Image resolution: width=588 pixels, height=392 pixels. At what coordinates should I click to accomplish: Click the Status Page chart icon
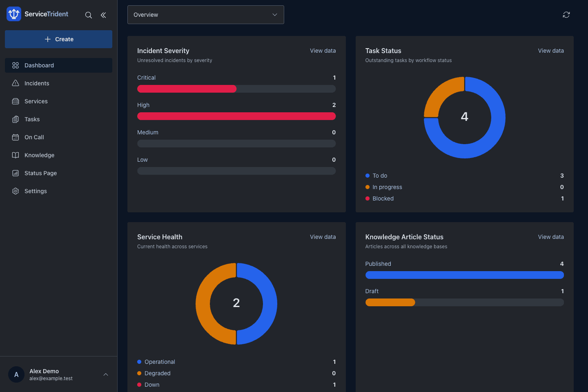coord(16,173)
